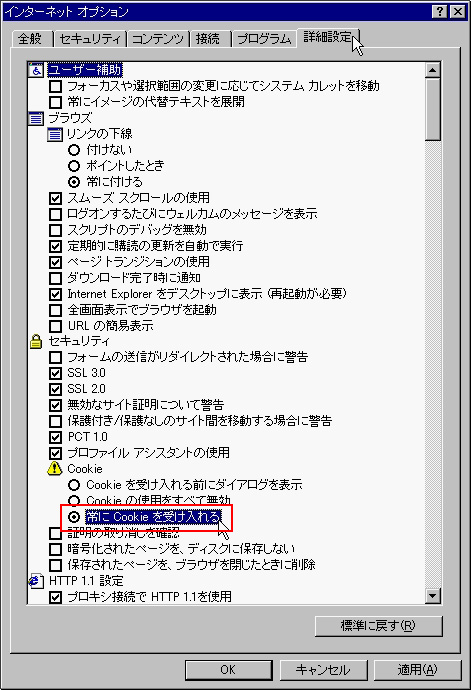Click the HTTP 1.1 設定 page icon
The height and width of the screenshot is (690, 471).
coord(36,581)
